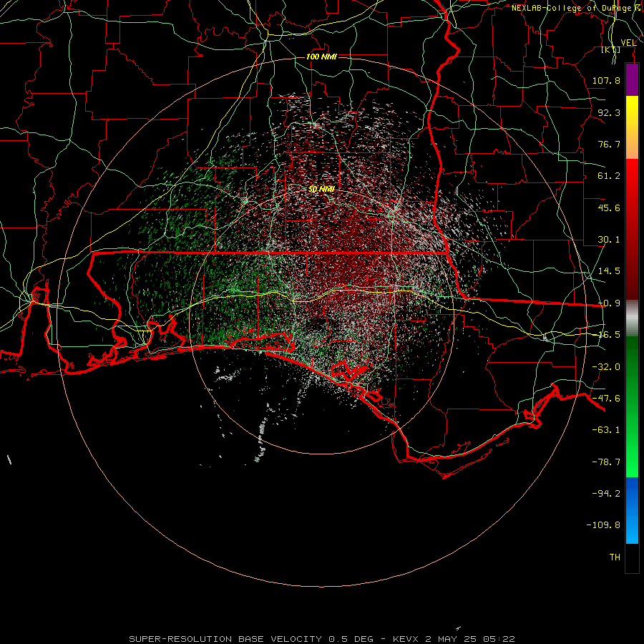Select the 92.3 velocity legend value
This screenshot has width=644, height=644.
click(x=609, y=112)
